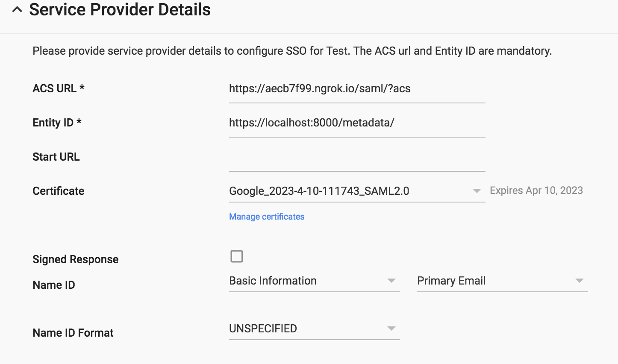Enable the Signed Response checkbox

[x=236, y=256]
